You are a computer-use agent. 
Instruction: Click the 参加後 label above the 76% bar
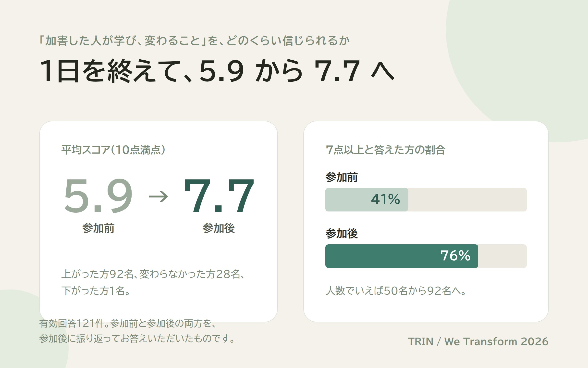click(342, 234)
